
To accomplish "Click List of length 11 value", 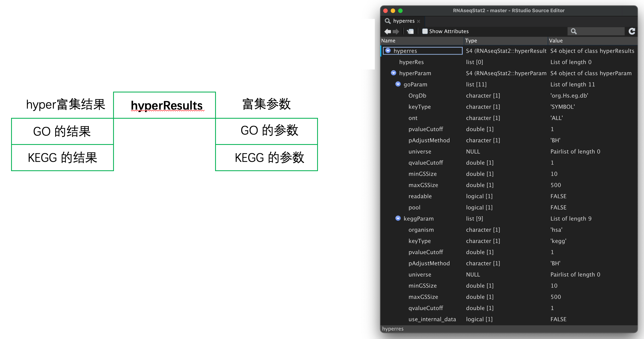I will pyautogui.click(x=573, y=84).
